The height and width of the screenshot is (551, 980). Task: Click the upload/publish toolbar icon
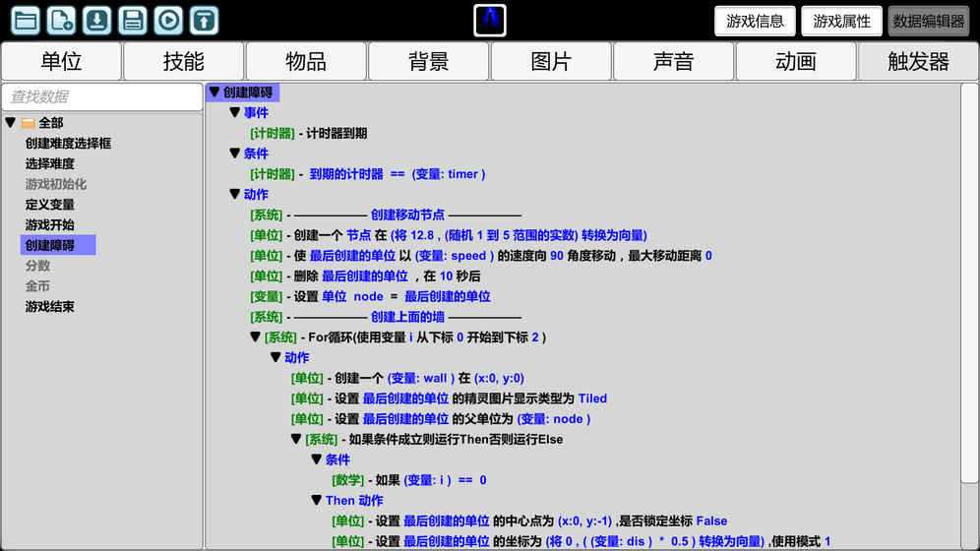click(x=204, y=21)
